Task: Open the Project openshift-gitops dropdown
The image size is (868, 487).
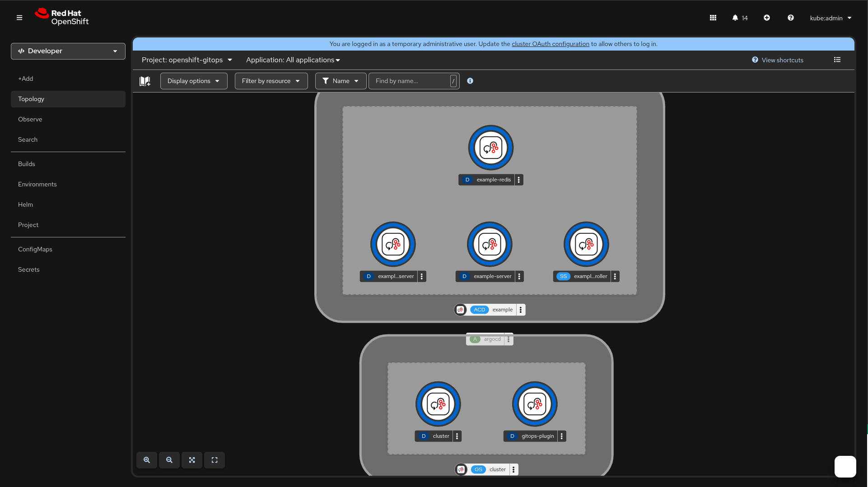Action: pos(187,60)
